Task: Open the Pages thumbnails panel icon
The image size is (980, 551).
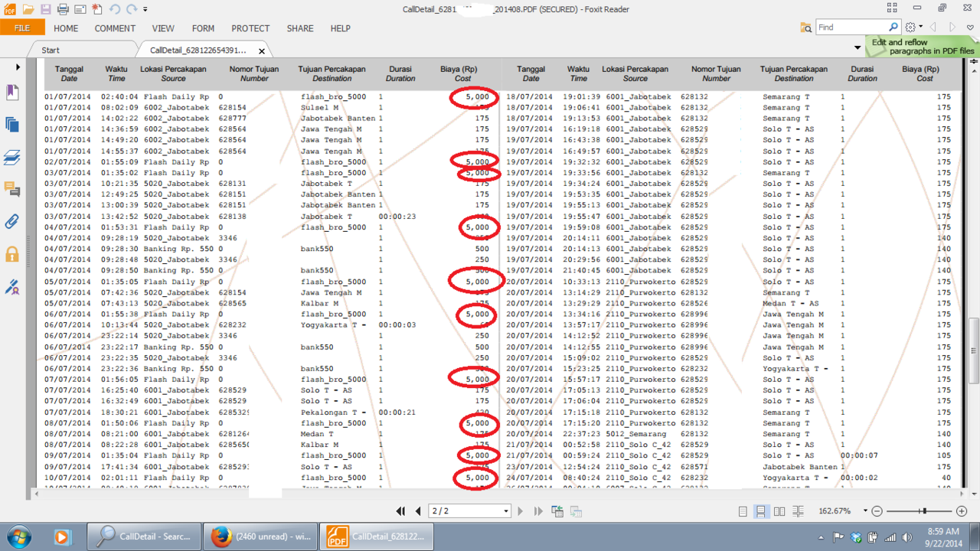Action: 12,124
